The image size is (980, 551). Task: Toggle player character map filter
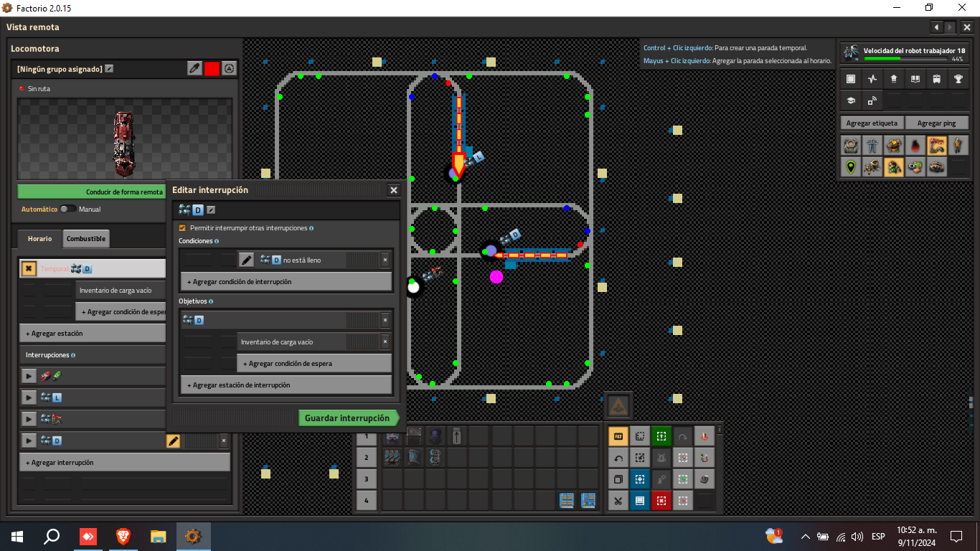[958, 146]
